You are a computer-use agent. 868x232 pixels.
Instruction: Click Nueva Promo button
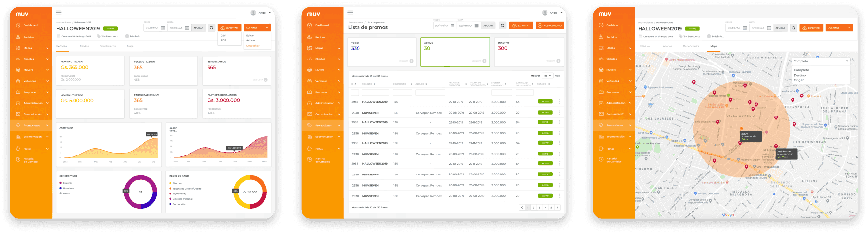[550, 25]
